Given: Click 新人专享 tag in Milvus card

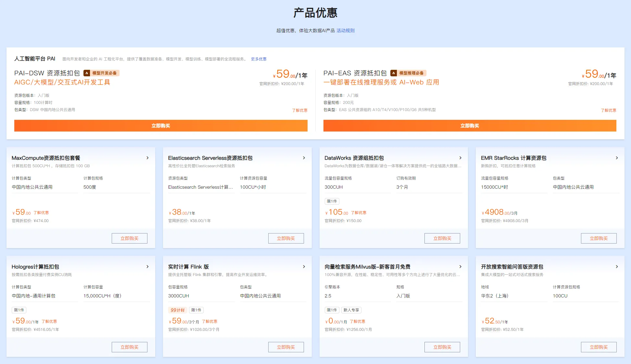Looking at the screenshot, I should point(351,310).
